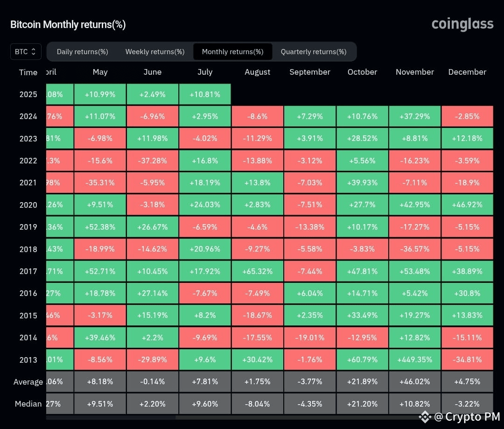Click the active Monthly returns(%) tab

(232, 51)
